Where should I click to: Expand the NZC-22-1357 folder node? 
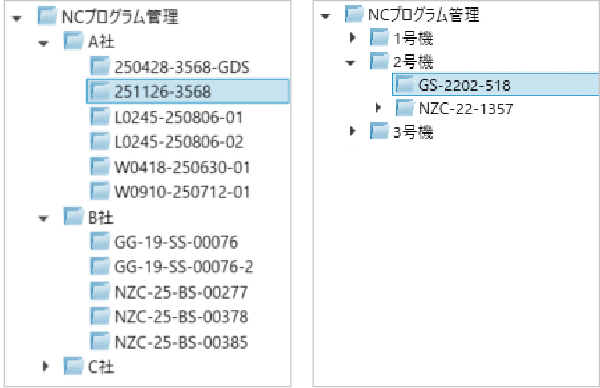[378, 108]
